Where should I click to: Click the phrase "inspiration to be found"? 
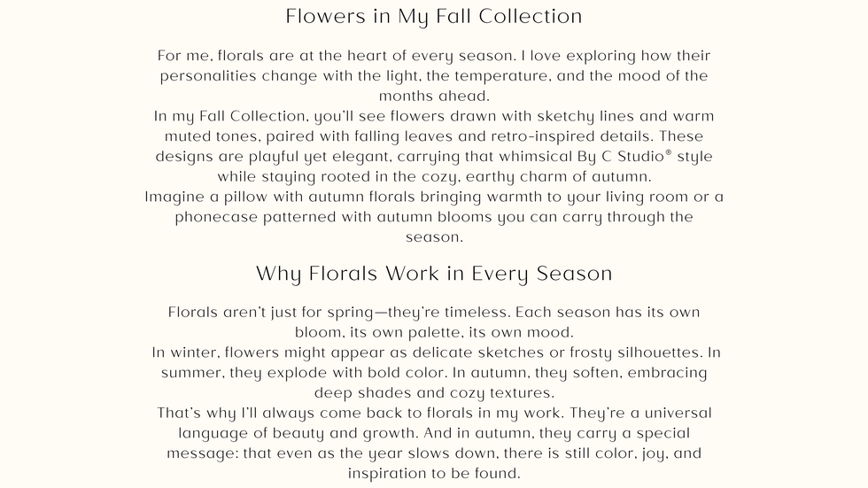pyautogui.click(x=434, y=473)
